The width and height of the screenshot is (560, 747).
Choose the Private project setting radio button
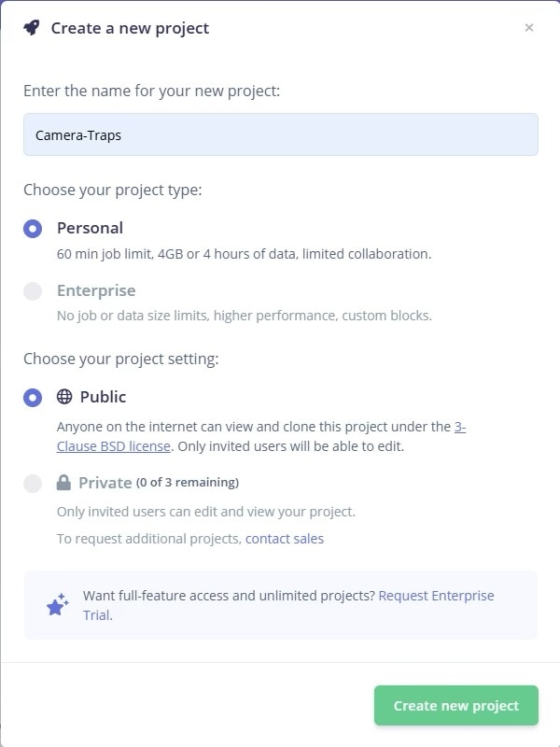tap(33, 484)
